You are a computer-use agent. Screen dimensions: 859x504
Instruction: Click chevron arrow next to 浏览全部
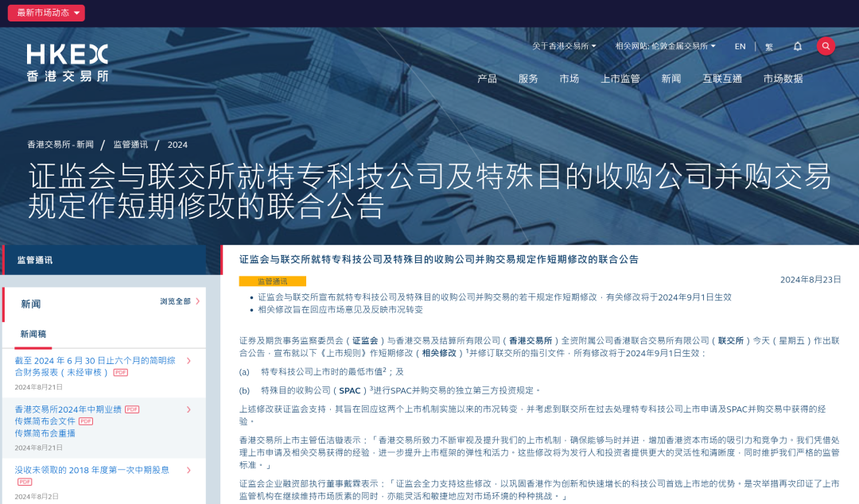coord(198,301)
